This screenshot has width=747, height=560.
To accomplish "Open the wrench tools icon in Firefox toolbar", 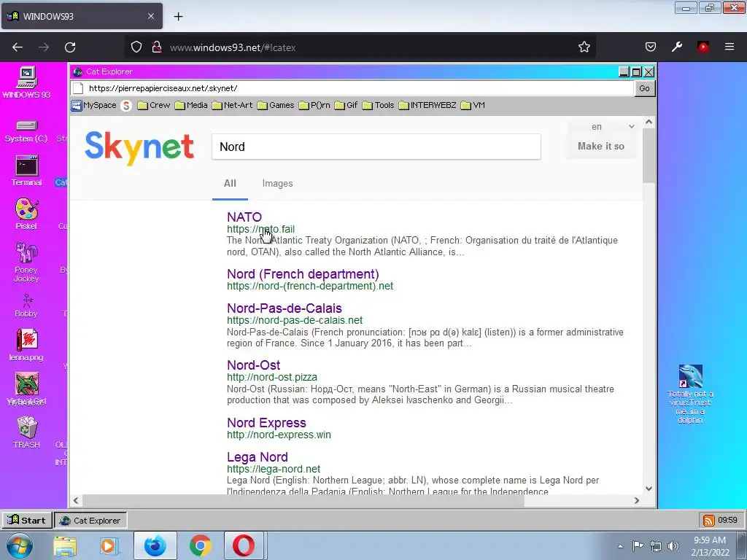I will [676, 47].
